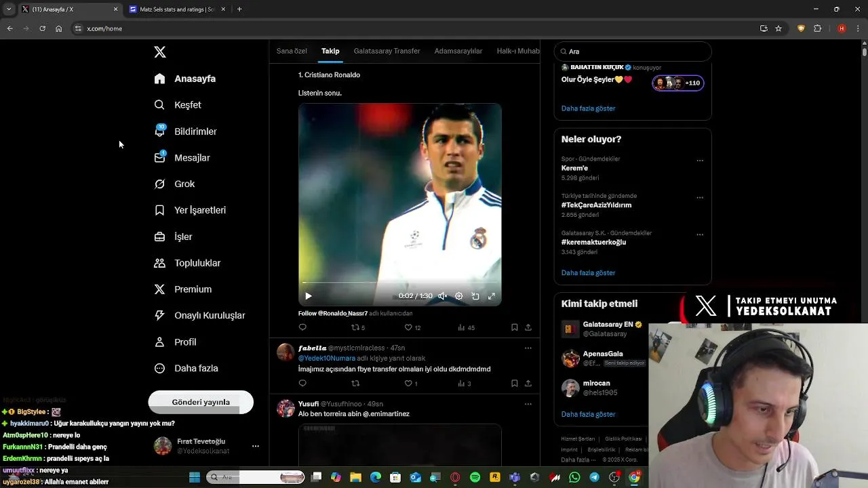This screenshot has width=868, height=488.
Task: Open Topluluklar communities
Action: tap(187, 263)
